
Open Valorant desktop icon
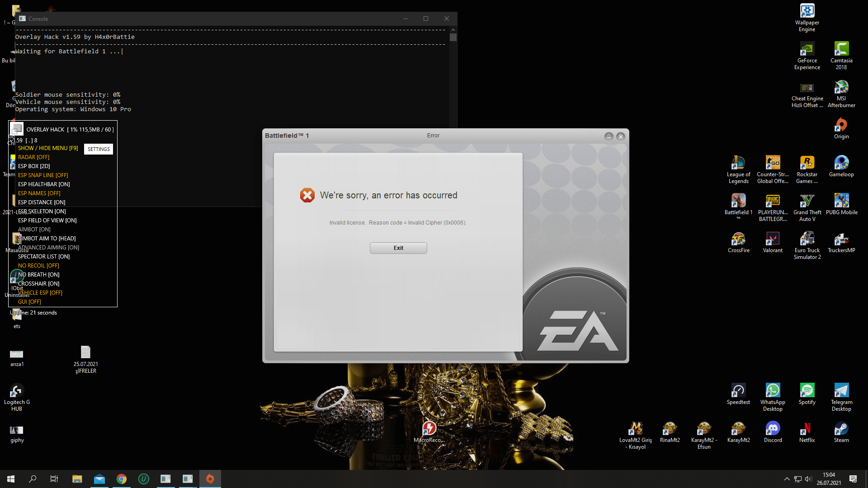point(773,242)
